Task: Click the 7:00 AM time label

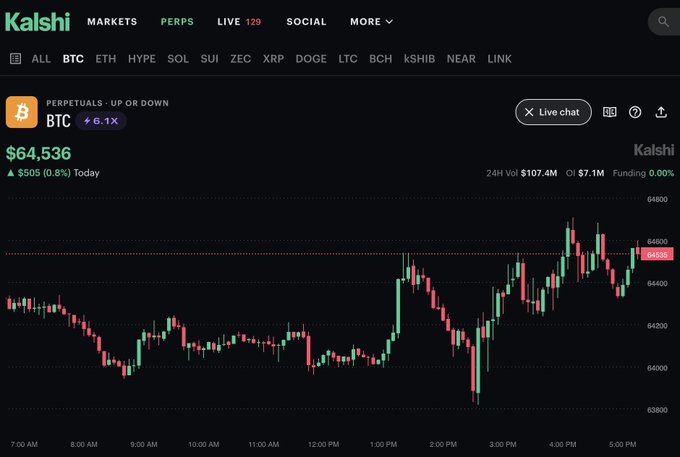Action: [x=24, y=444]
